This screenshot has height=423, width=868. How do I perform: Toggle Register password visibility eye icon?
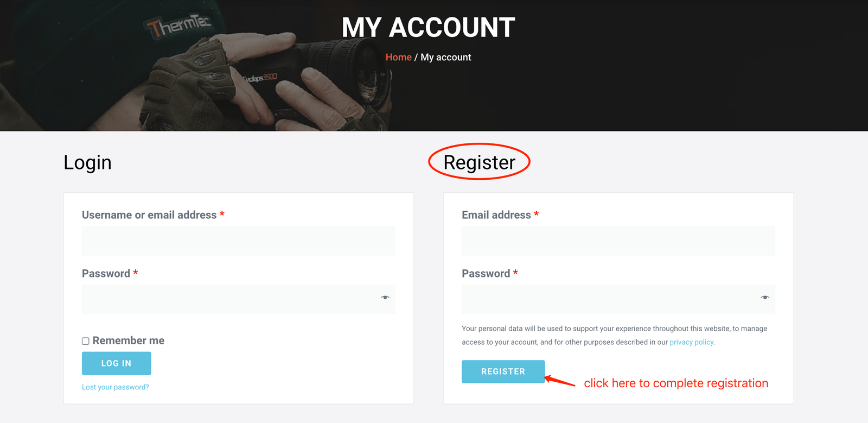point(765,298)
